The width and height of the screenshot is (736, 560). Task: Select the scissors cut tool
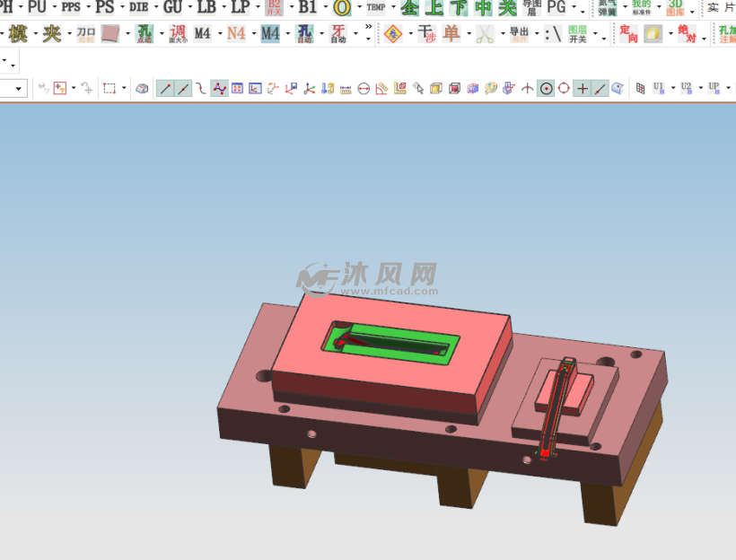(485, 34)
